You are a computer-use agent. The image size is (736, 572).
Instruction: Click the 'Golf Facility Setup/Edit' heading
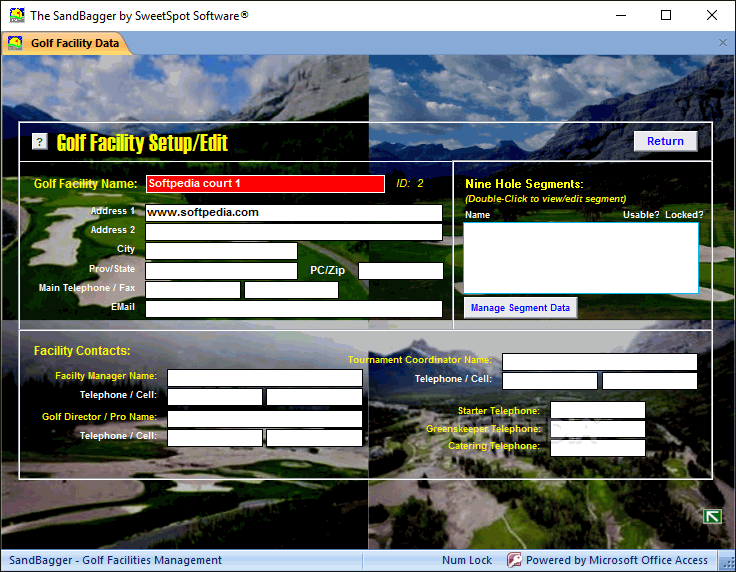point(142,143)
